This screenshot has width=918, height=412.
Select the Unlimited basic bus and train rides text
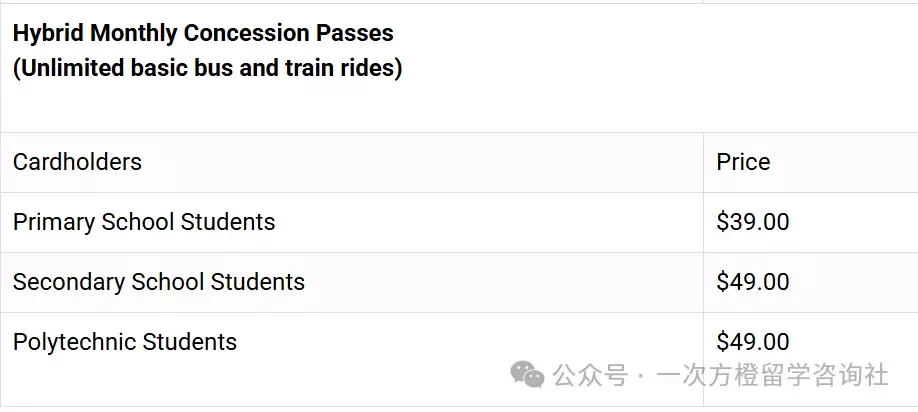click(207, 68)
